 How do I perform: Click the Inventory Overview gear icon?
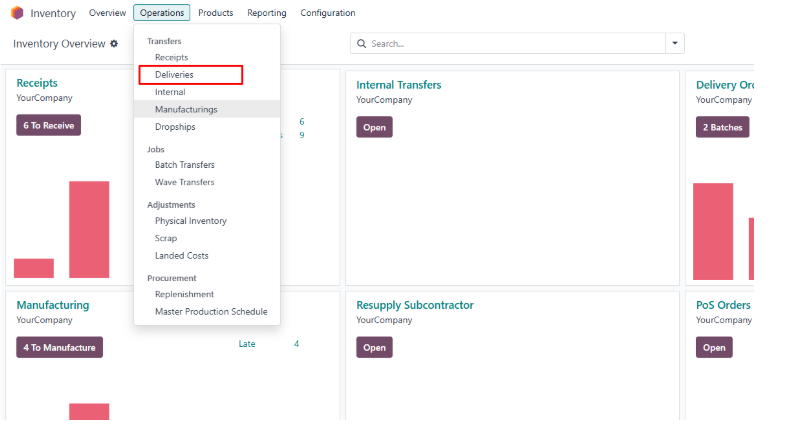click(x=114, y=44)
